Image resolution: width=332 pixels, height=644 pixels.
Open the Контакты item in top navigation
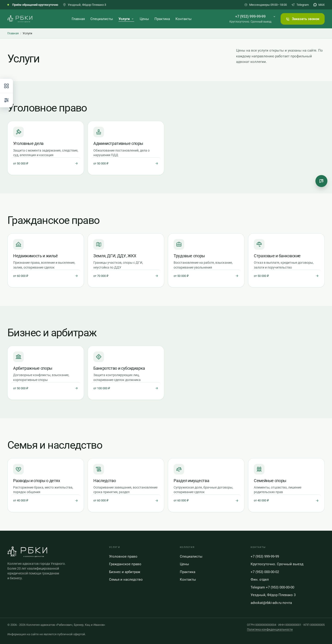(183, 19)
